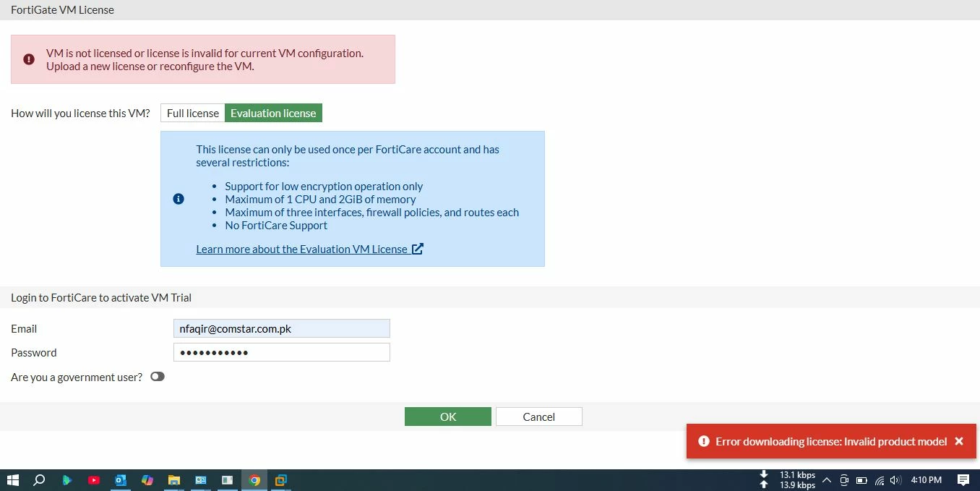Click the external link icon beside Learn more
The width and height of the screenshot is (980, 491).
(x=417, y=249)
